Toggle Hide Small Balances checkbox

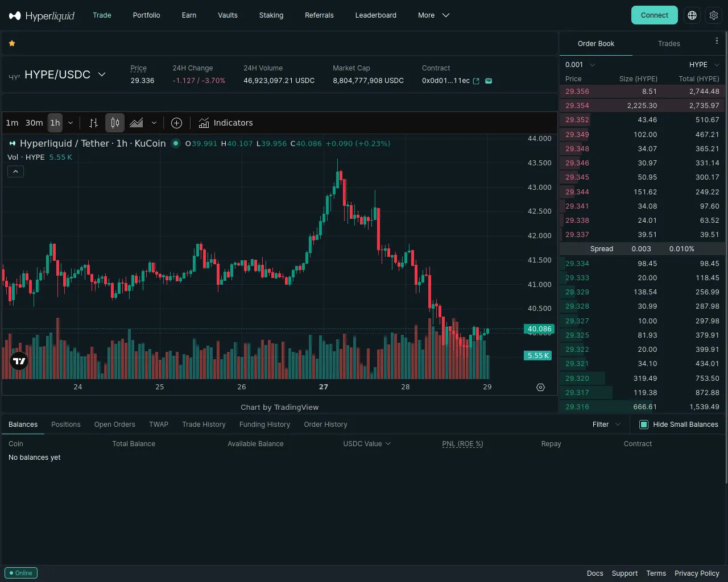coord(644,425)
